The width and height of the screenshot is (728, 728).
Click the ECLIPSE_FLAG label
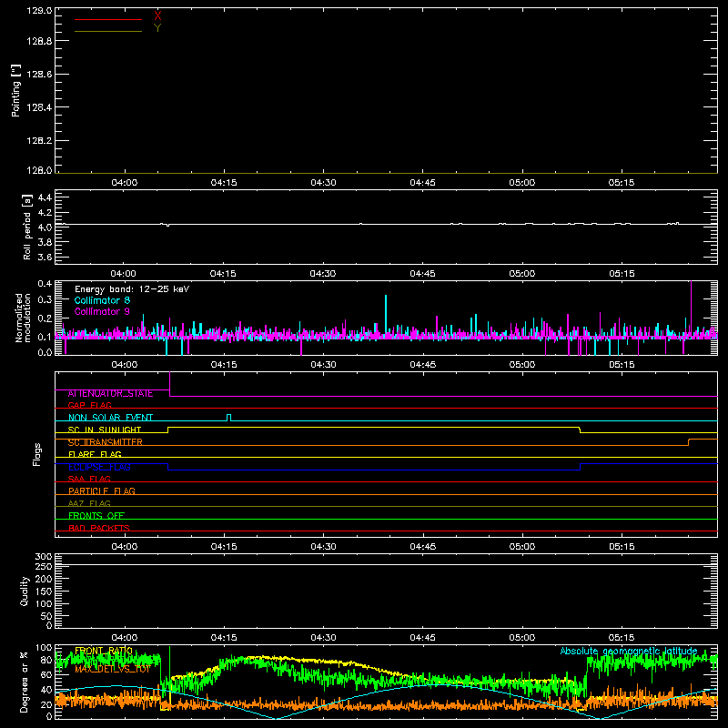[x=99, y=467]
